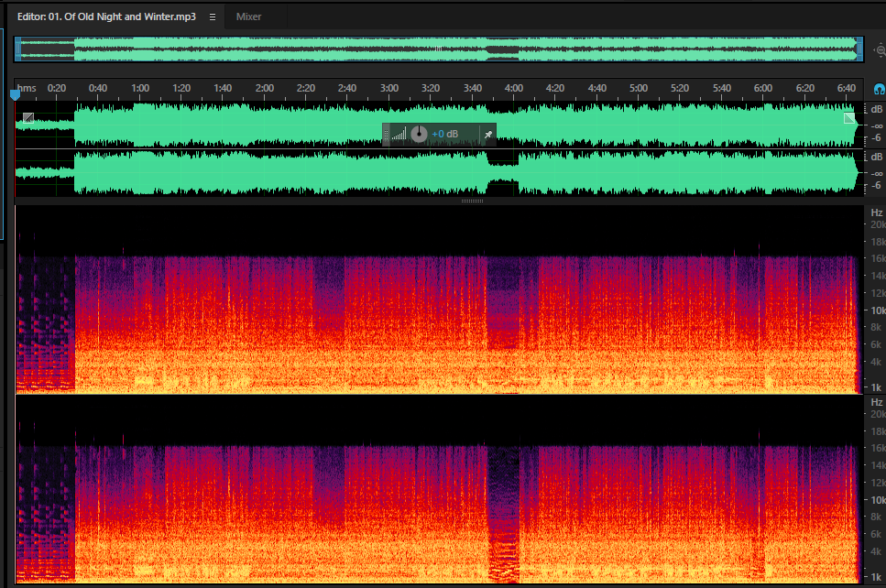Open the Editor panel menu icon
This screenshot has height=588, width=886.
pyautogui.click(x=213, y=17)
